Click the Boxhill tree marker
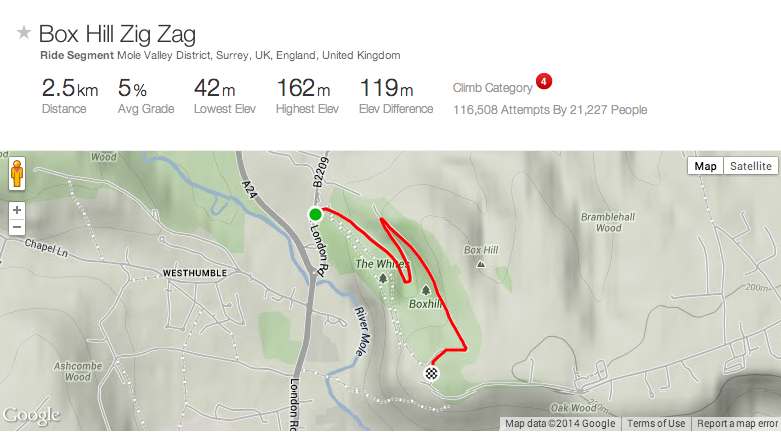 [425, 289]
